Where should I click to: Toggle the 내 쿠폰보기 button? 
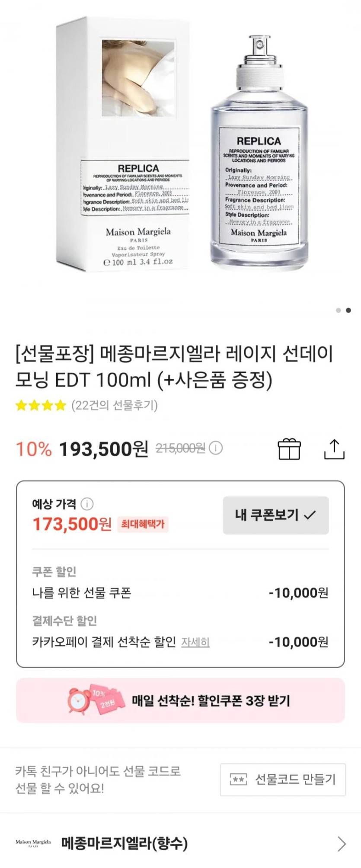pyautogui.click(x=275, y=515)
